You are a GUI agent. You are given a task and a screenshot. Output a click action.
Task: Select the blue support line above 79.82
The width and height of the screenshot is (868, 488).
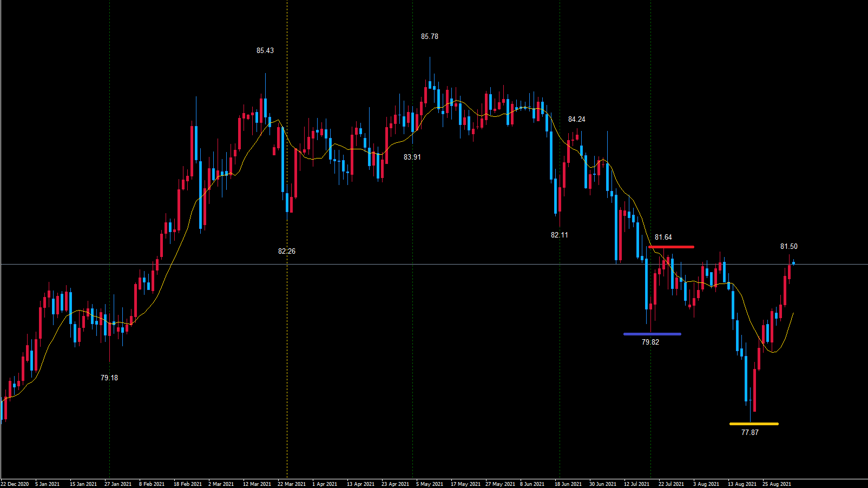652,334
